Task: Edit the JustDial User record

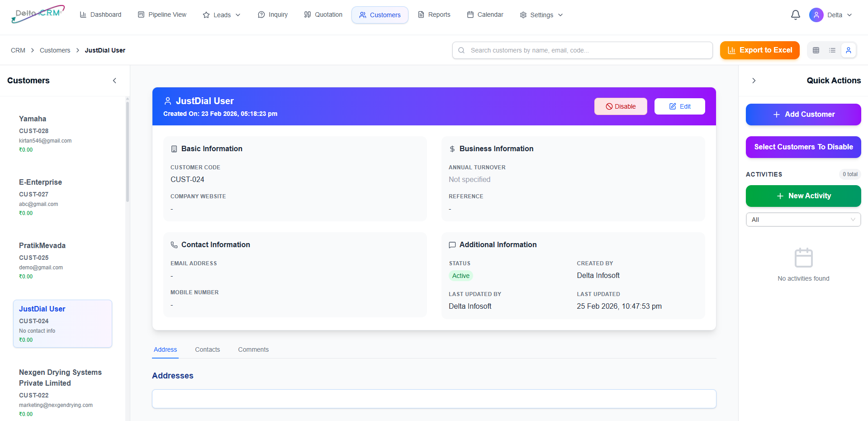Action: click(679, 106)
